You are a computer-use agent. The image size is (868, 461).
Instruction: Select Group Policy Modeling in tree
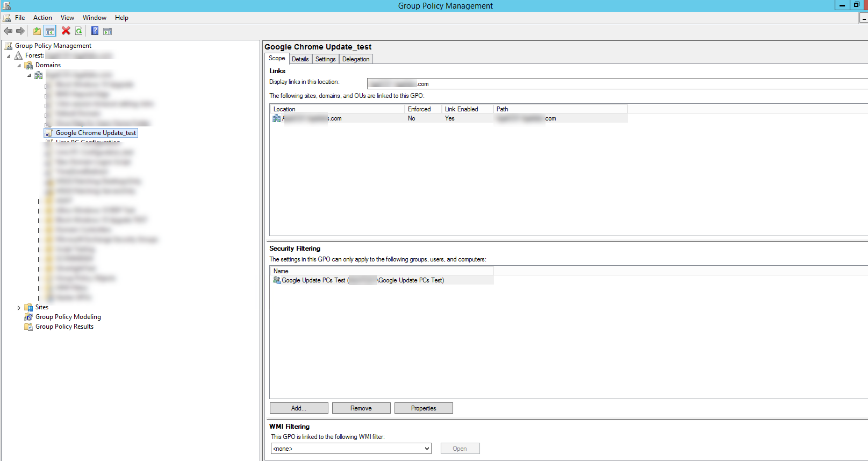point(68,317)
